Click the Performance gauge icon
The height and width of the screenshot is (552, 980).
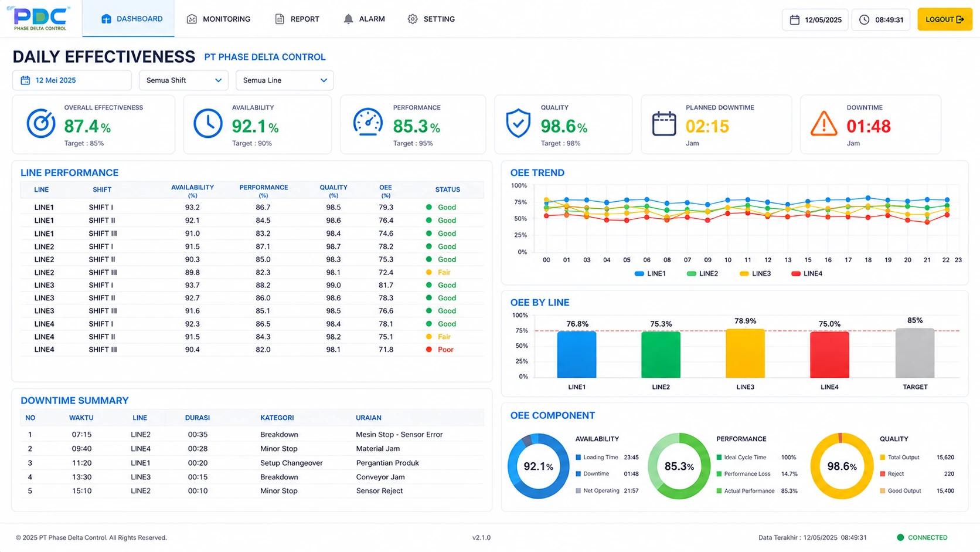[x=368, y=123]
